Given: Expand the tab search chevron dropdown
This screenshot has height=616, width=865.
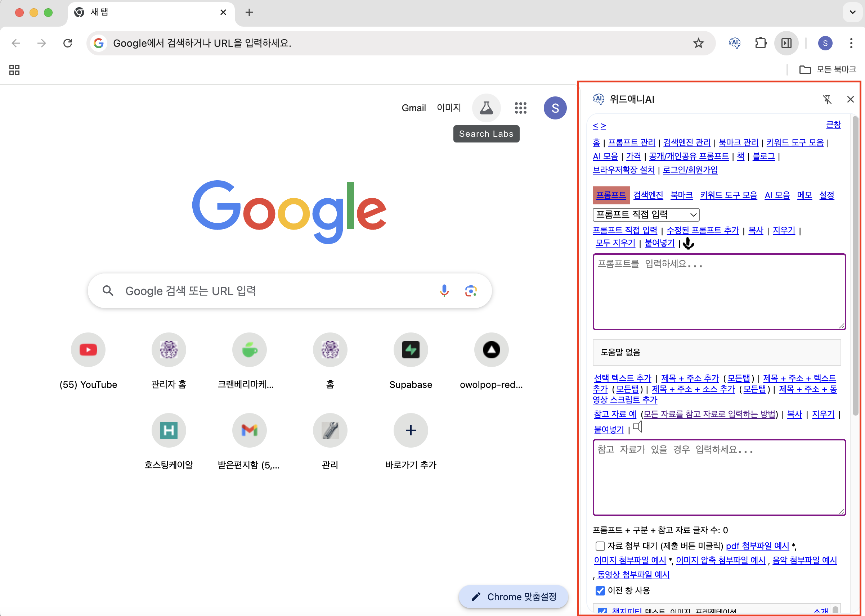Looking at the screenshot, I should point(852,12).
